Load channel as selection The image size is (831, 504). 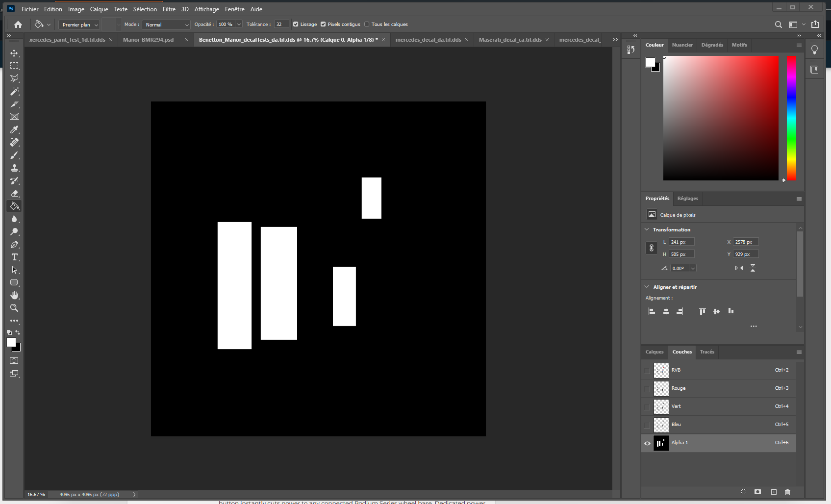click(744, 492)
